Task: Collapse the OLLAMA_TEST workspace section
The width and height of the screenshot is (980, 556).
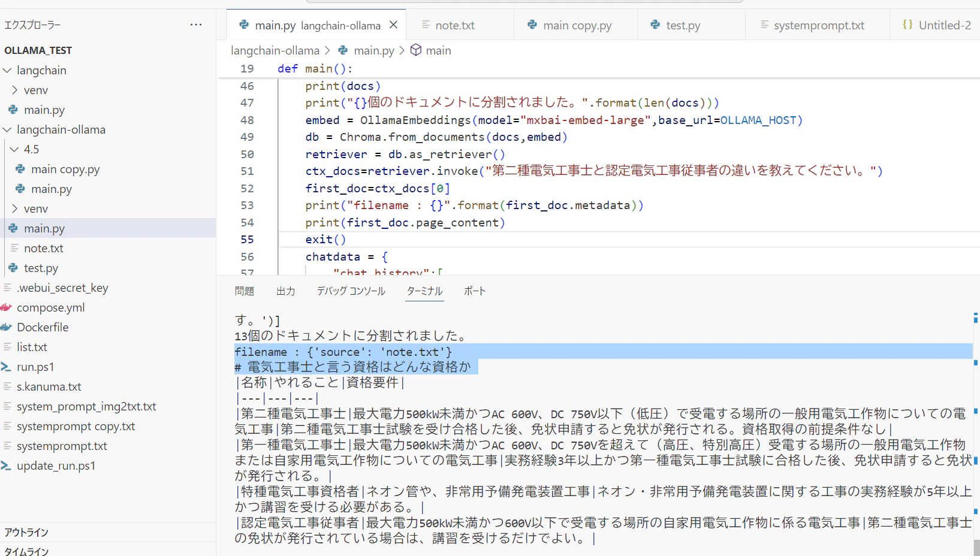Action: (38, 50)
